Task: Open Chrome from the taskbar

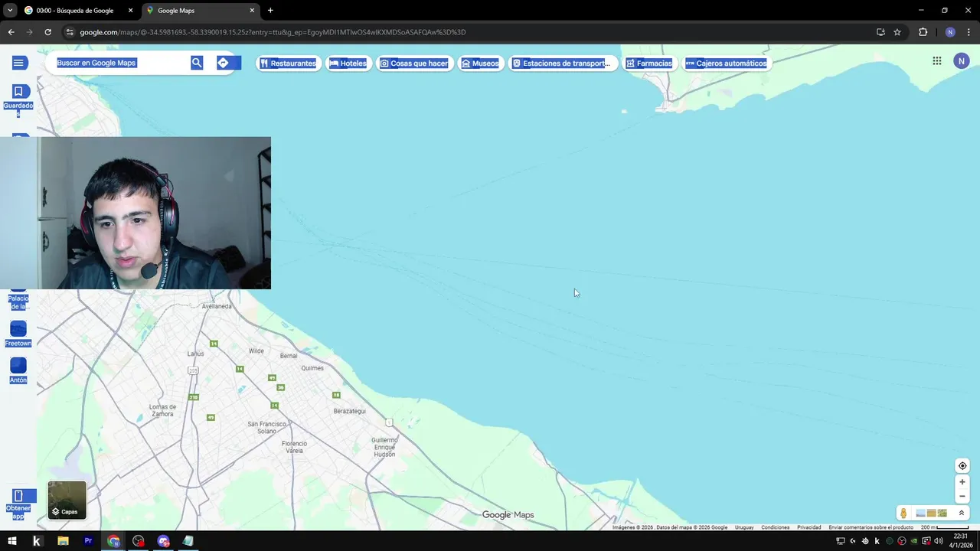Action: pyautogui.click(x=113, y=541)
